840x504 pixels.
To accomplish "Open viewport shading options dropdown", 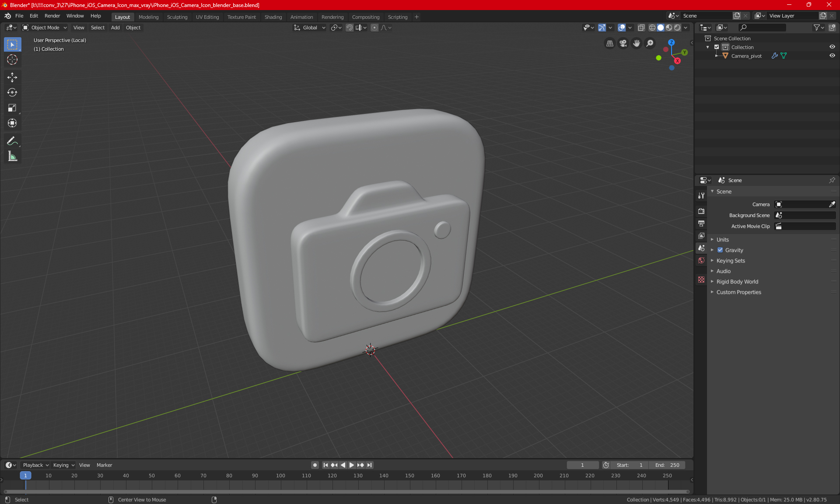I will (x=686, y=28).
